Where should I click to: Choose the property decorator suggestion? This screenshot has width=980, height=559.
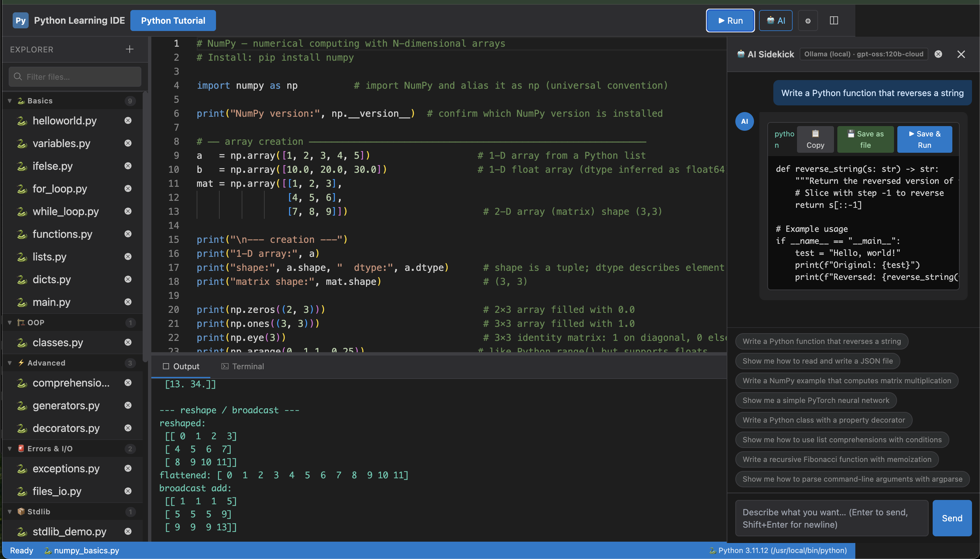point(823,420)
